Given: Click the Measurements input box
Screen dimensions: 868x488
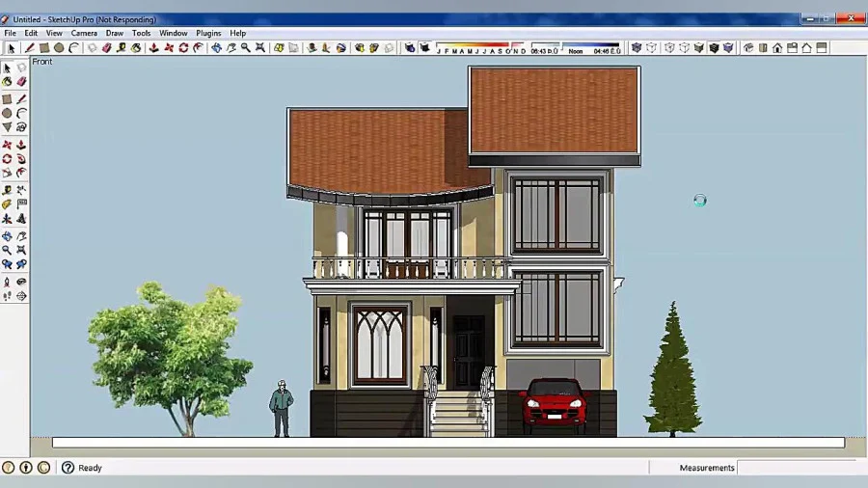Looking at the screenshot, I should click(802, 468).
